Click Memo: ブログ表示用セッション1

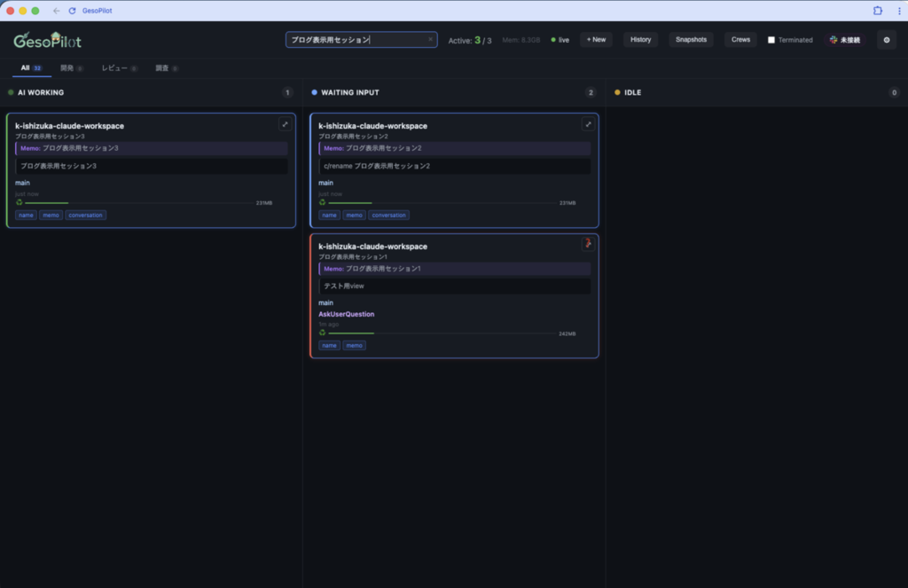click(x=455, y=269)
